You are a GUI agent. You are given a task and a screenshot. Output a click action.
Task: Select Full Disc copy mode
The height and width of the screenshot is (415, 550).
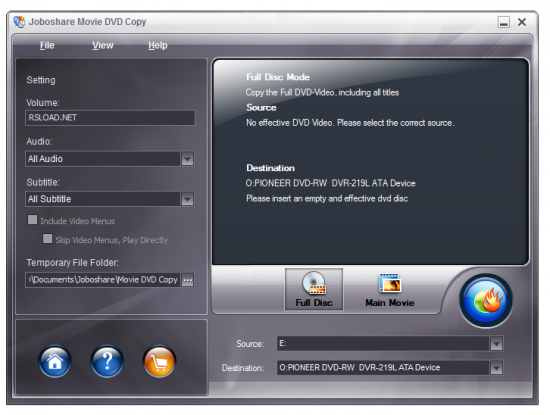click(x=314, y=289)
